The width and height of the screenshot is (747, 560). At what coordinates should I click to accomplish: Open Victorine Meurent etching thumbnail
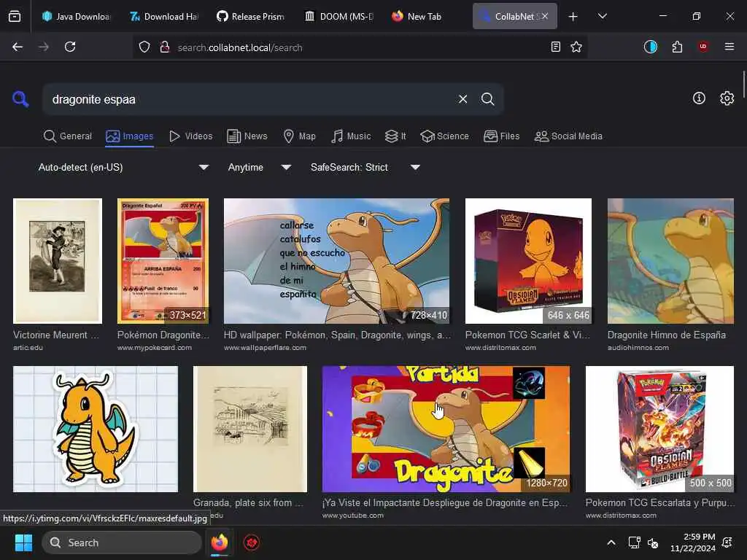pyautogui.click(x=58, y=261)
